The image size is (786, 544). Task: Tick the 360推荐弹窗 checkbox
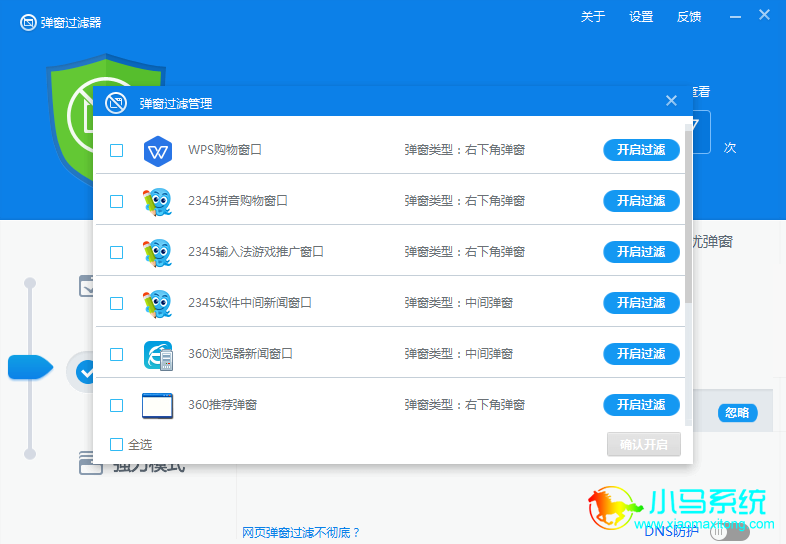pos(116,405)
